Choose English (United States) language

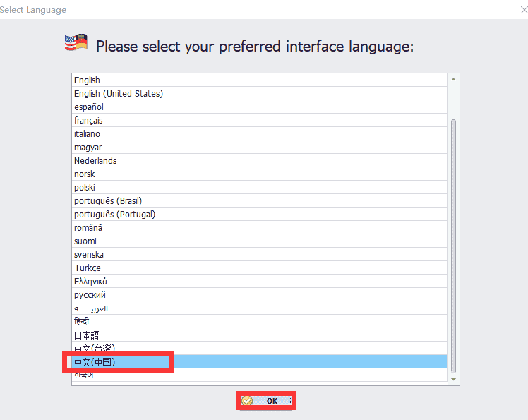[118, 94]
